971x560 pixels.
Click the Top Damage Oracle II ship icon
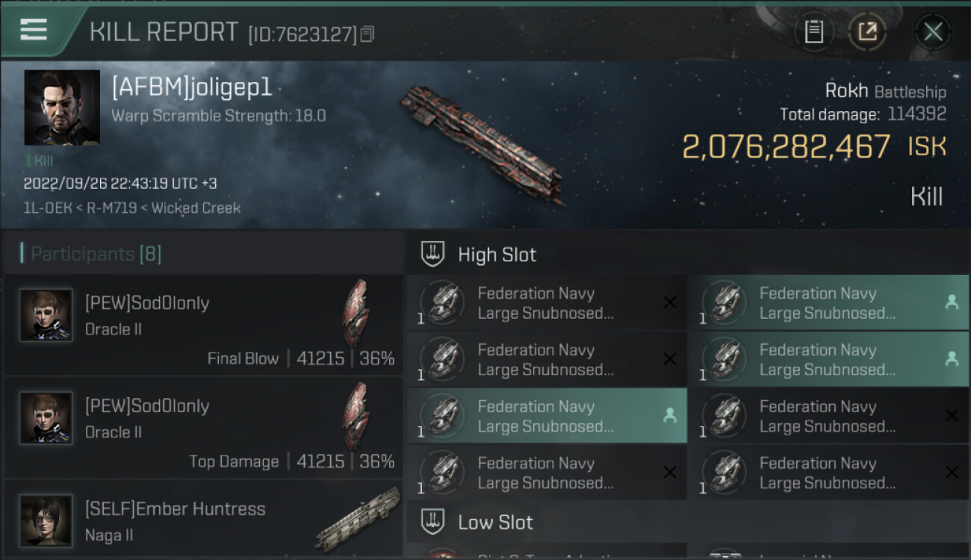click(356, 416)
